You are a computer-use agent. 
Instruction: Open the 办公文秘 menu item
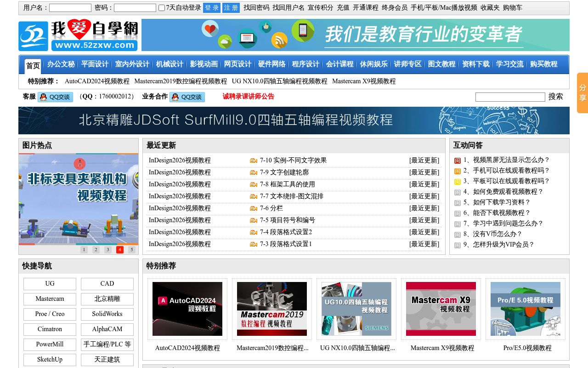pyautogui.click(x=61, y=64)
